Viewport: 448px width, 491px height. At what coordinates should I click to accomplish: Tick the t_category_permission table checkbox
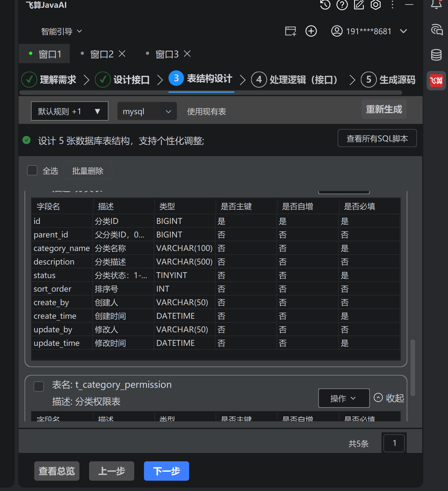tap(39, 386)
